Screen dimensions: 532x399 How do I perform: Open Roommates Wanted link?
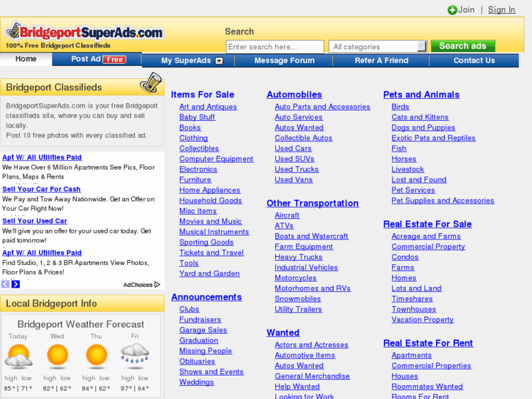click(427, 387)
